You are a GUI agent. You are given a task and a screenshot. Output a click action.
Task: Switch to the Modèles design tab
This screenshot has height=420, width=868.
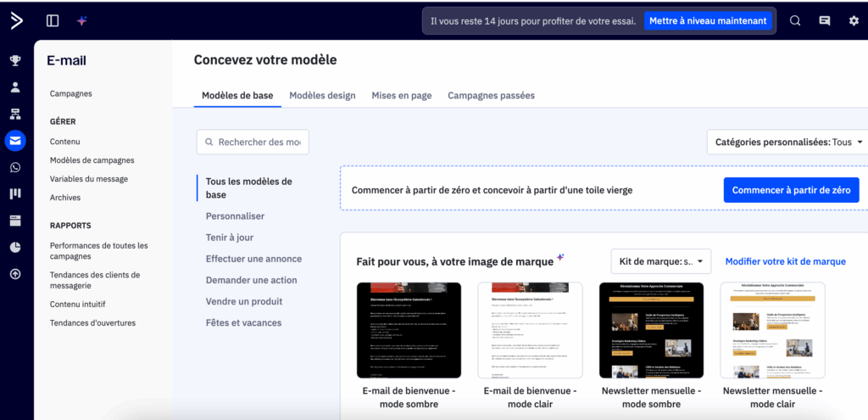tap(322, 96)
